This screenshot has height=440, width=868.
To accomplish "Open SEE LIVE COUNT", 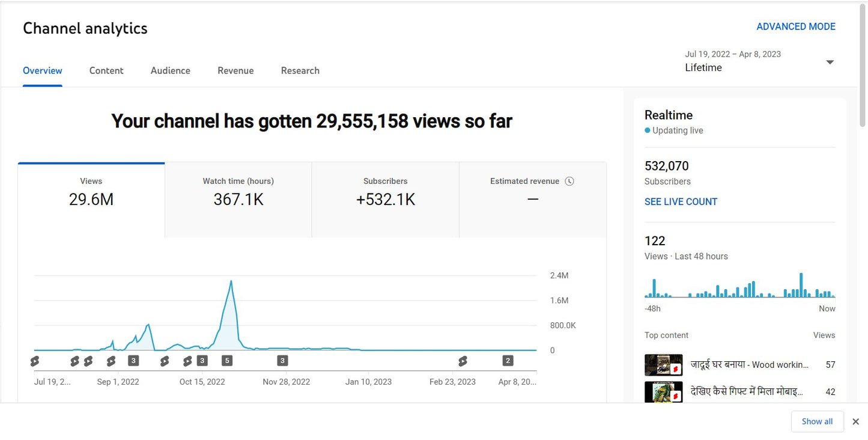I will tap(681, 201).
